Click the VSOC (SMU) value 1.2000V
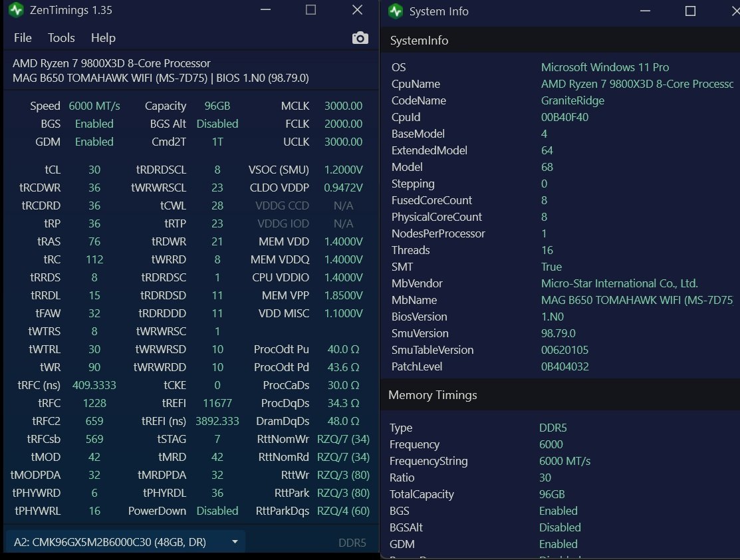740x560 pixels. point(343,170)
